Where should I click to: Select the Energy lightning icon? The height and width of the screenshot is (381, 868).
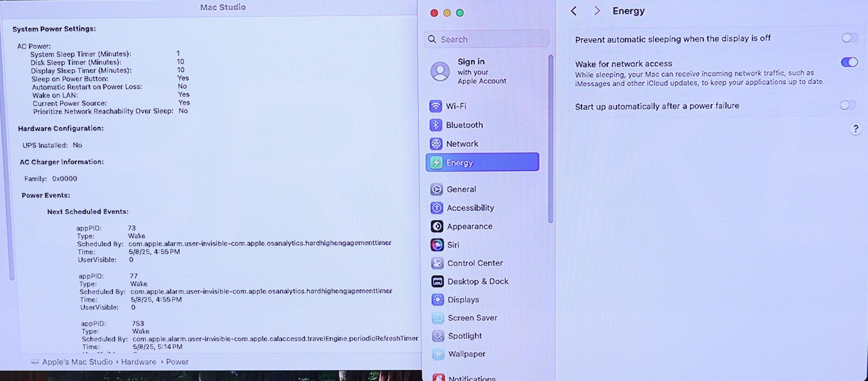click(x=436, y=163)
